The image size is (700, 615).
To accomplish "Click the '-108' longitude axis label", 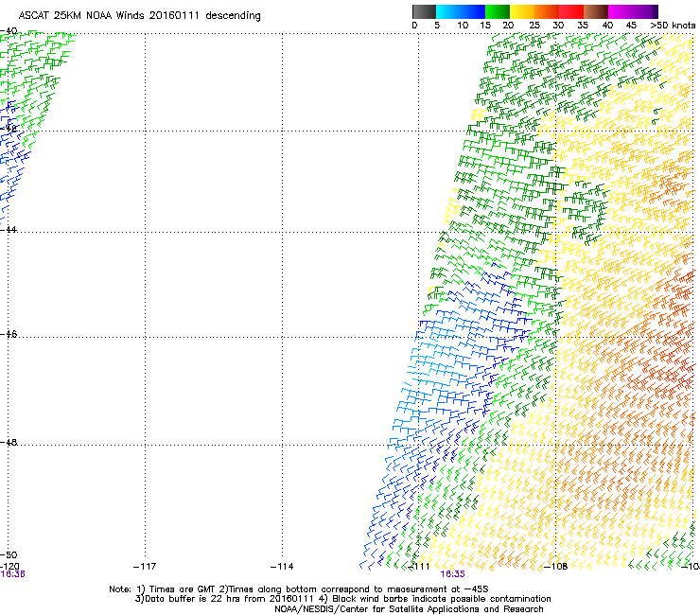I will [556, 567].
